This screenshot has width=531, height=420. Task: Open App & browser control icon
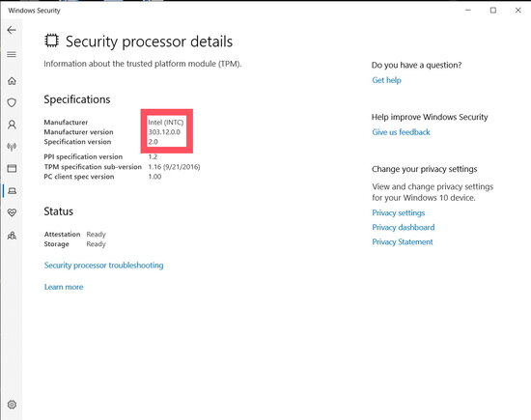click(12, 168)
